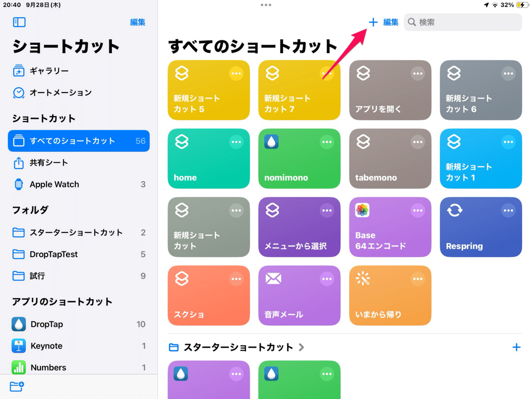Create a new folder with bottom icon
Image resolution: width=532 pixels, height=399 pixels.
(x=17, y=387)
